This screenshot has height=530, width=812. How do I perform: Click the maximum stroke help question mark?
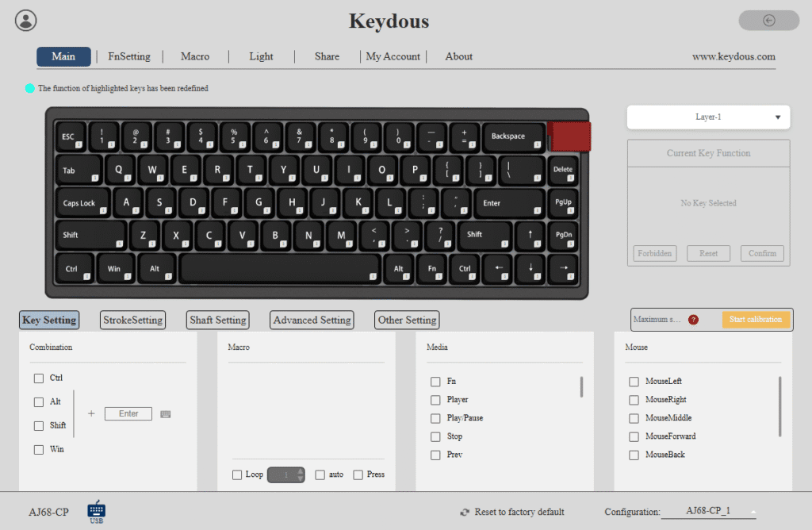click(x=693, y=320)
